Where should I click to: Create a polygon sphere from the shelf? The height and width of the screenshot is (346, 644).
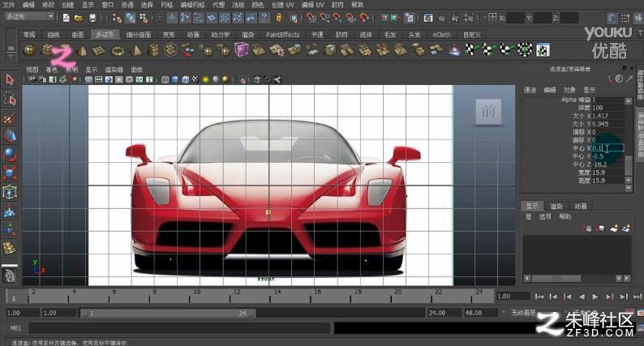point(29,50)
